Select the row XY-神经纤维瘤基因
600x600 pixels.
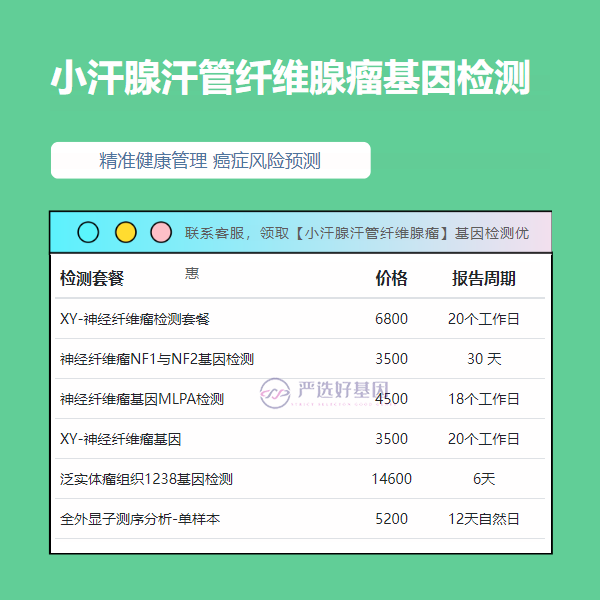(300, 439)
